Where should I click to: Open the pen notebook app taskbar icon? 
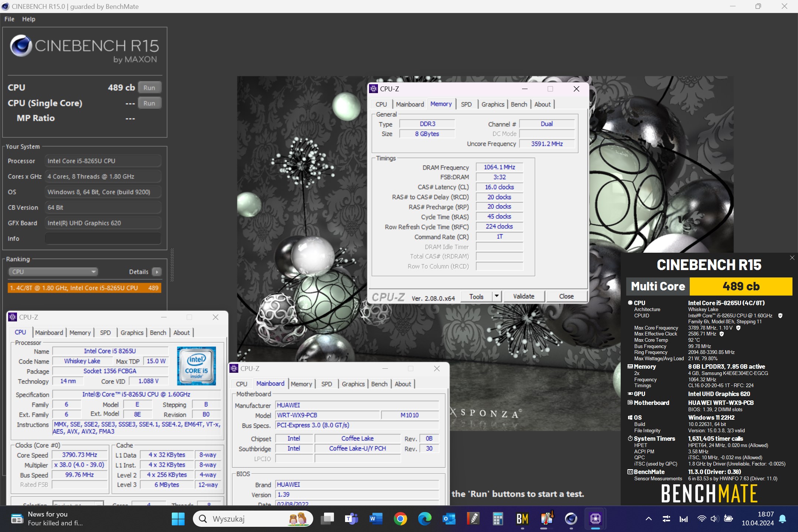point(473,519)
